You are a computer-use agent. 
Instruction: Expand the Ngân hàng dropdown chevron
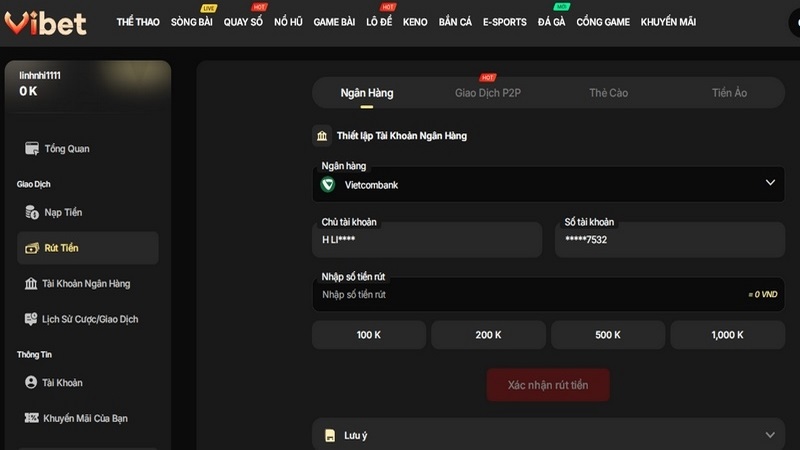[770, 183]
